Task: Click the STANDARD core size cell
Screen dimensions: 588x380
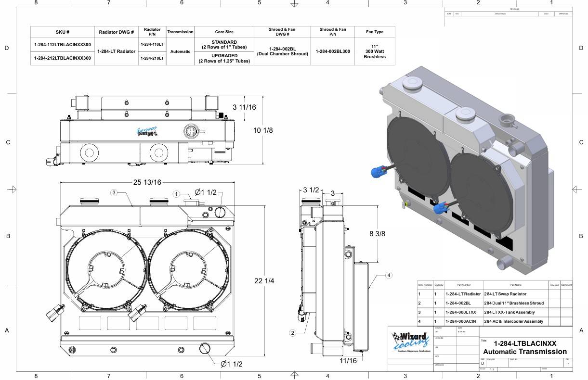Action: (x=224, y=45)
